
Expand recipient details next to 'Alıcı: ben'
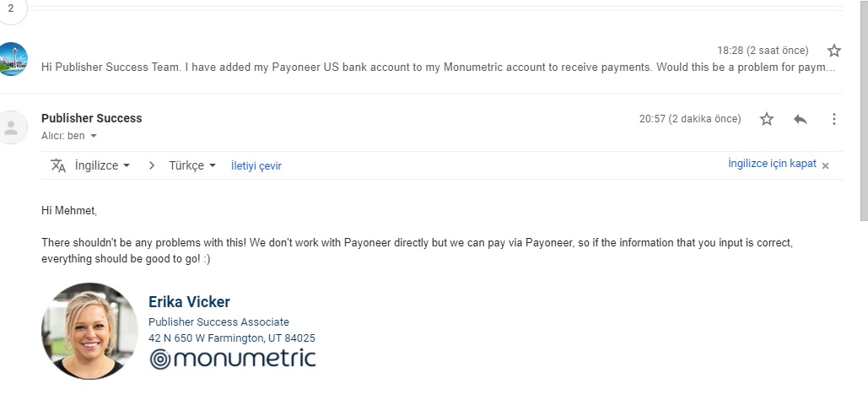[x=94, y=136]
